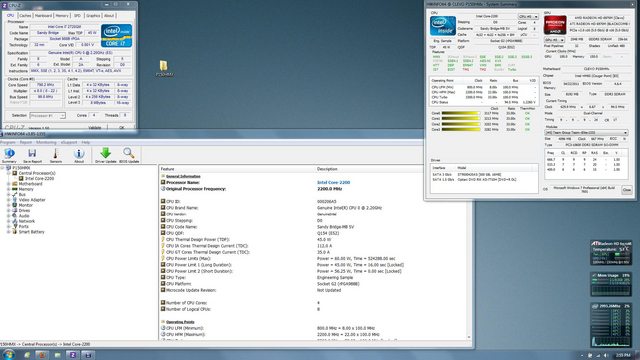Click the 'CPU Thermal Design Power (TDP):' row

[x=312, y=240]
